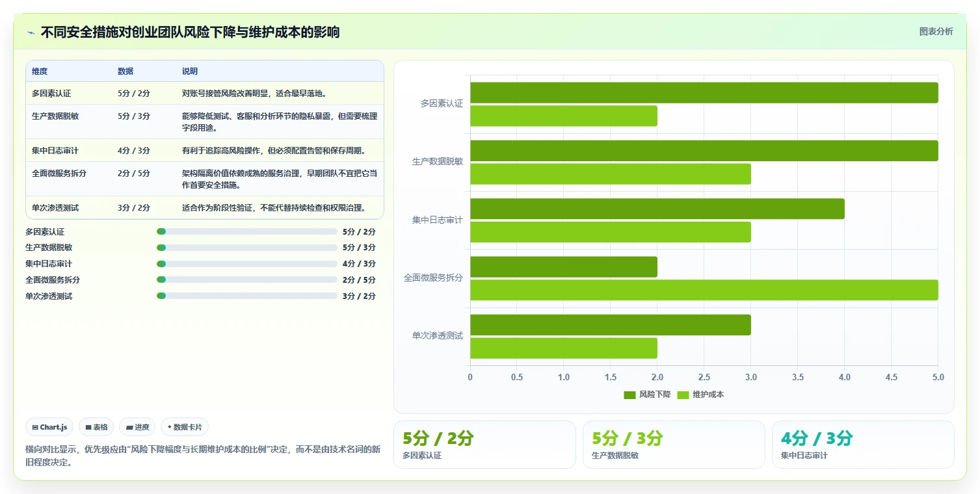Screen dimensions: 980x494
Task: Click the 数据 column header
Action: click(x=126, y=71)
